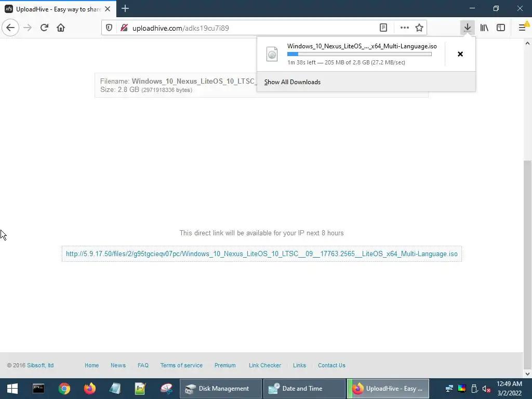Launch Firefox pinned taskbar icon
Viewport: 532px width, 399px height.
point(90,389)
